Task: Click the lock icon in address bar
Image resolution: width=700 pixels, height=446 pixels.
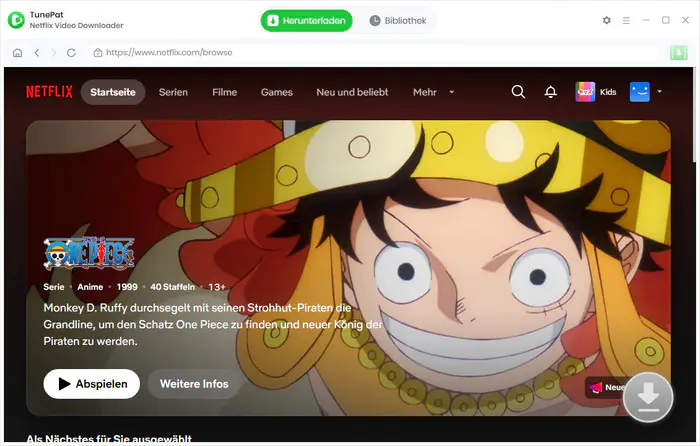Action: tap(98, 53)
